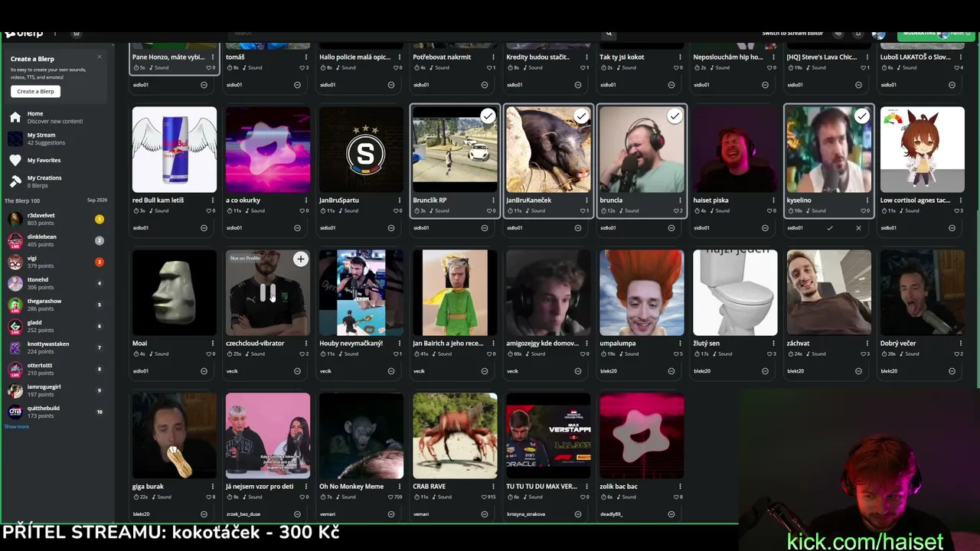Cancel selection with X under kyselino card
The height and width of the screenshot is (551, 980).
858,228
